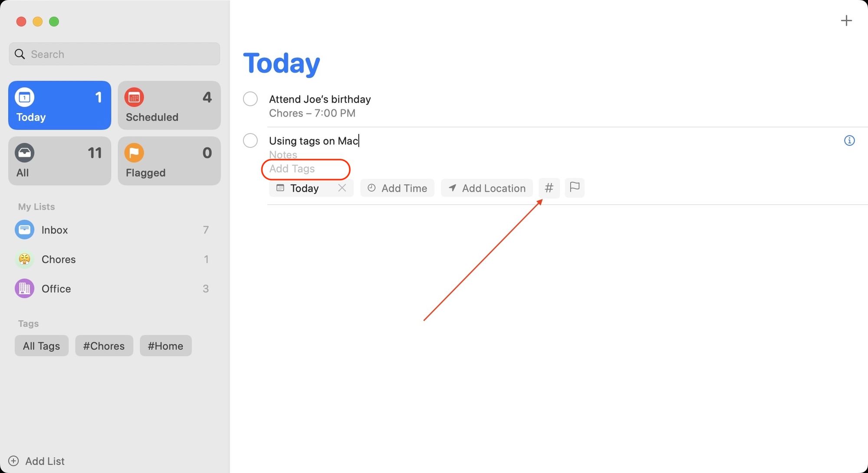Open the Today date chip picker
The image size is (868, 473).
pyautogui.click(x=304, y=188)
